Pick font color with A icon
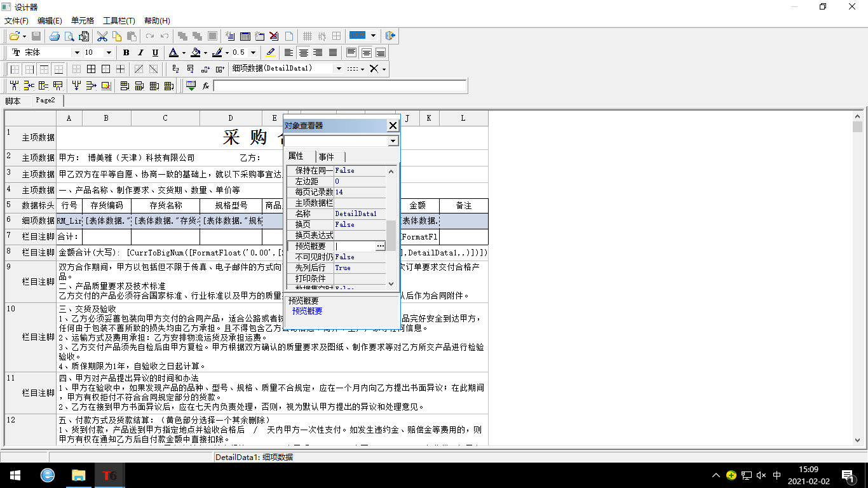The image size is (868, 488). tap(173, 52)
